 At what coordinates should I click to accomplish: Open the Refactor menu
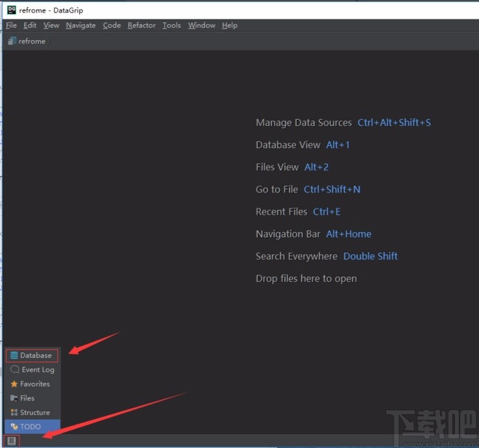(141, 26)
